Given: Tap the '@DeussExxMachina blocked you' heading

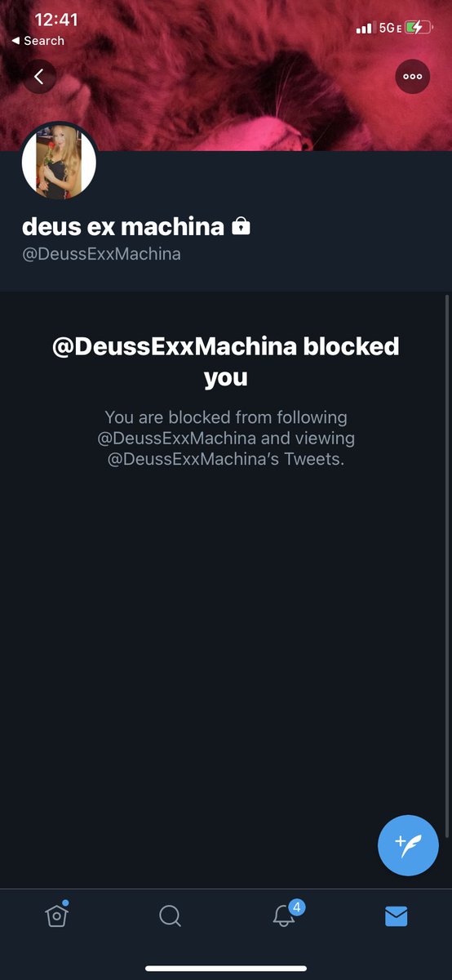Looking at the screenshot, I should [226, 362].
